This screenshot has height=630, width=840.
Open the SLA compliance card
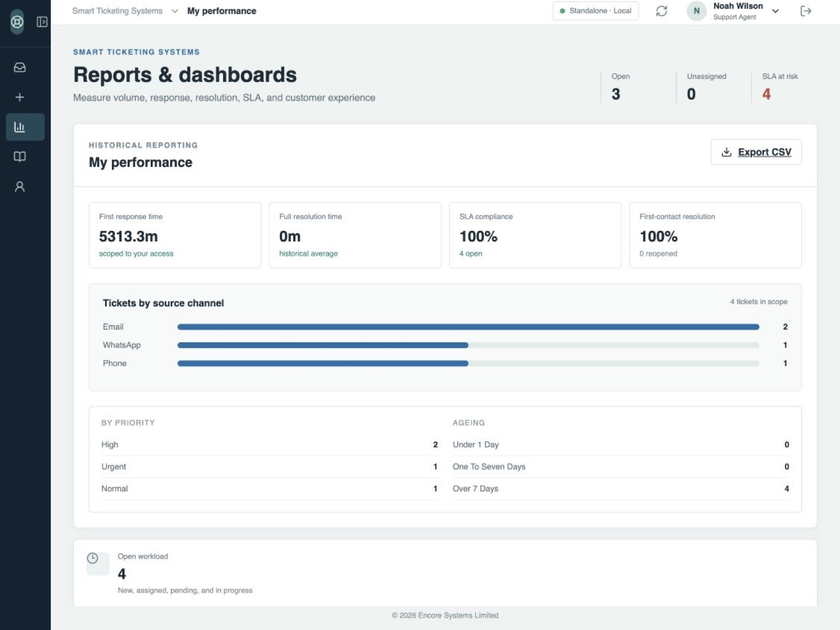pyautogui.click(x=535, y=235)
